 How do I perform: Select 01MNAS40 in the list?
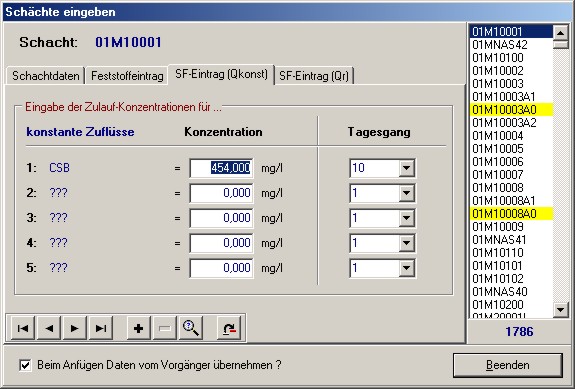pos(511,292)
